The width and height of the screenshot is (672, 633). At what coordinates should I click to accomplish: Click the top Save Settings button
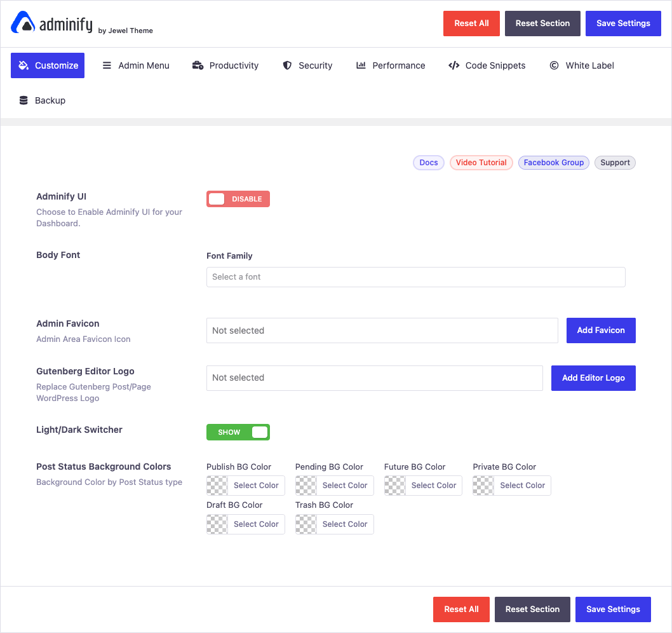click(623, 23)
